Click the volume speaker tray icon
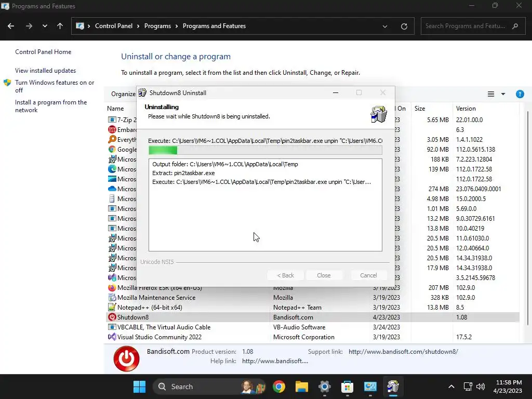This screenshot has height=399, width=532. point(481,387)
